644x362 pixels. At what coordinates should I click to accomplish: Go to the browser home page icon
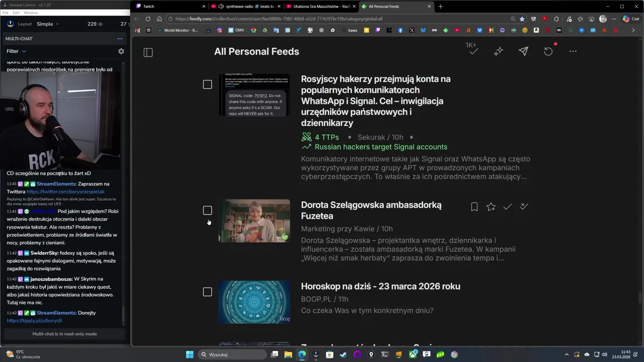(159, 19)
